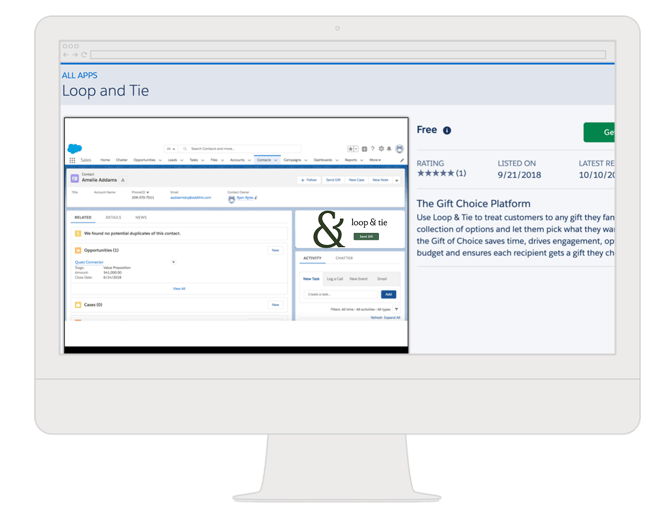Open the Campaigns nav item

coord(292,160)
